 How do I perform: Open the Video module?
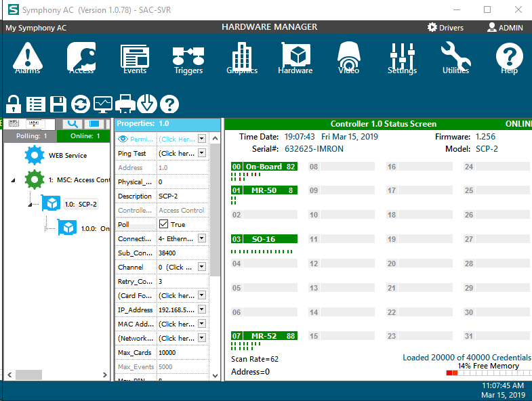(x=348, y=58)
